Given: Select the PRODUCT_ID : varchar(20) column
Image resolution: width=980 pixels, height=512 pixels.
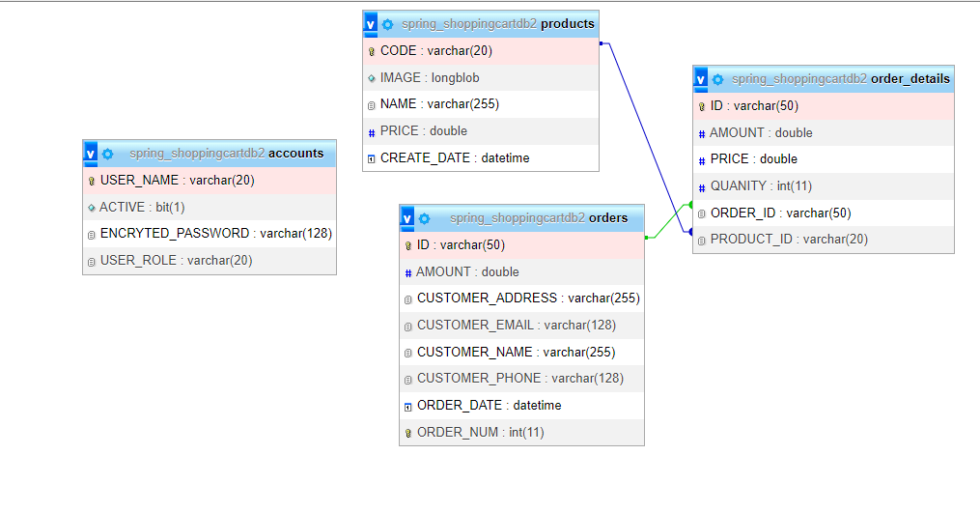Looking at the screenshot, I should [x=824, y=240].
